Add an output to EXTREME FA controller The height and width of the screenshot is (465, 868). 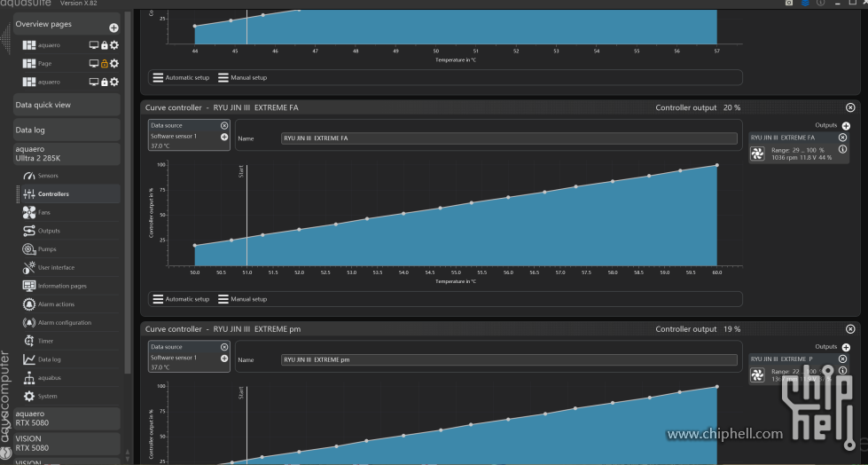coord(846,126)
